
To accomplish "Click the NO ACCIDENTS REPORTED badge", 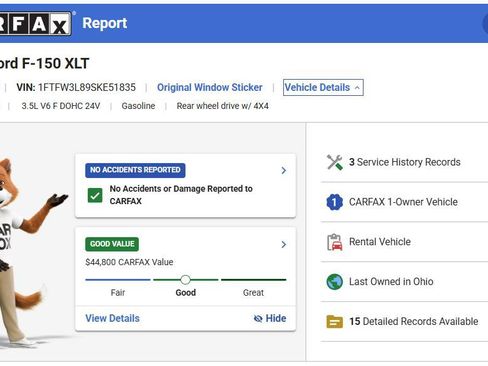I will click(x=135, y=170).
